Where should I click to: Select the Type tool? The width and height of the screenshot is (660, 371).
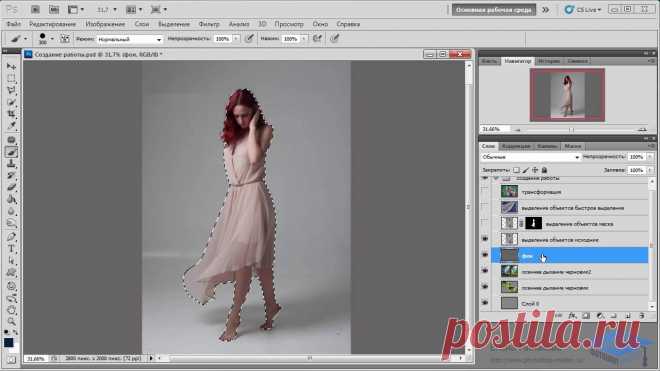point(11,249)
